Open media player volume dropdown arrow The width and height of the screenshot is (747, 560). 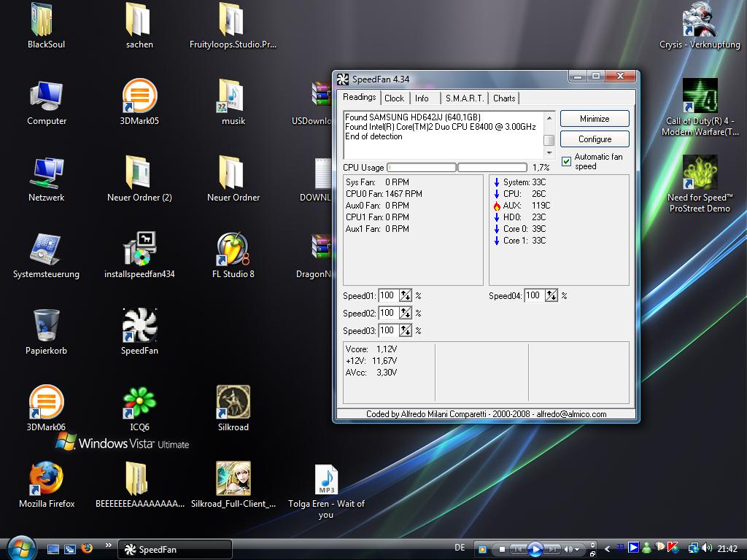577,550
